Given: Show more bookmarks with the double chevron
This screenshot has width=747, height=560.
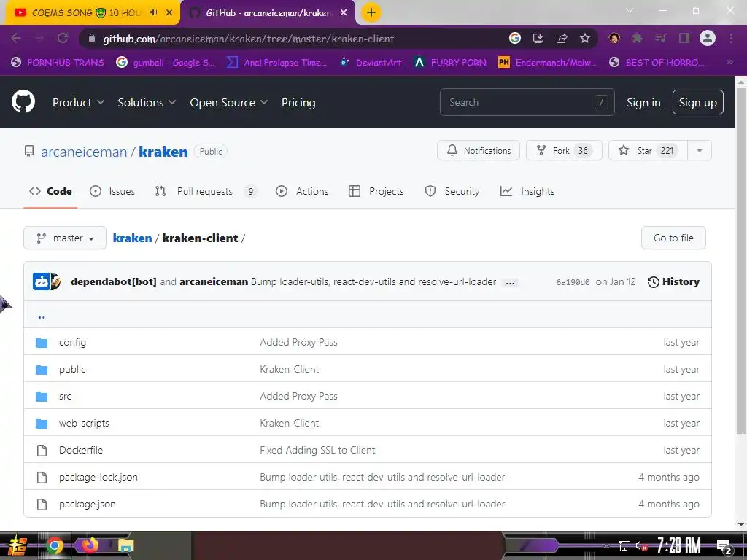Looking at the screenshot, I should pos(729,62).
